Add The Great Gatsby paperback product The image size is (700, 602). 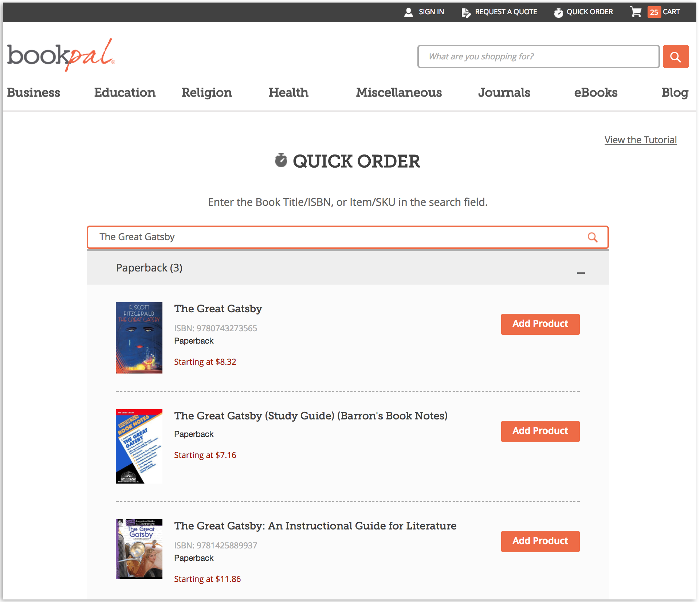pyautogui.click(x=540, y=324)
